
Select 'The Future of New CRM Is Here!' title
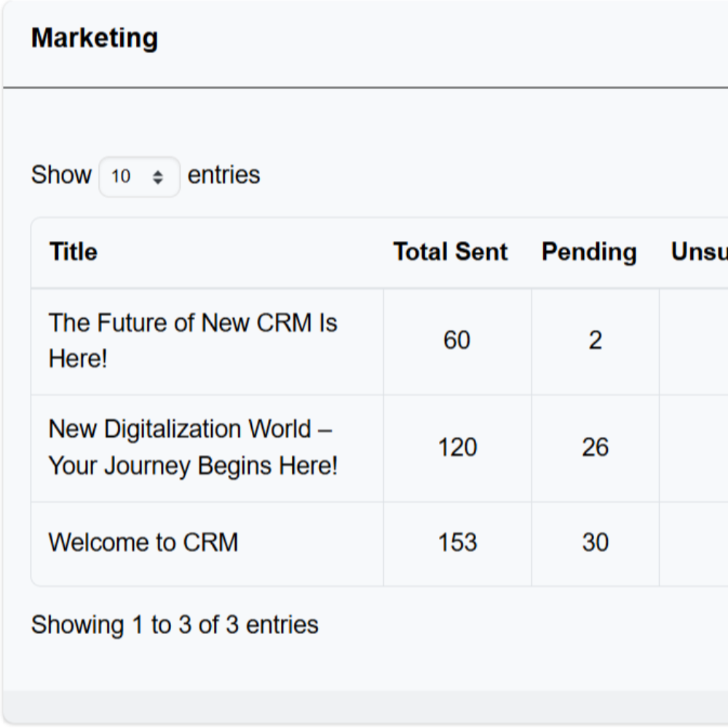point(193,340)
